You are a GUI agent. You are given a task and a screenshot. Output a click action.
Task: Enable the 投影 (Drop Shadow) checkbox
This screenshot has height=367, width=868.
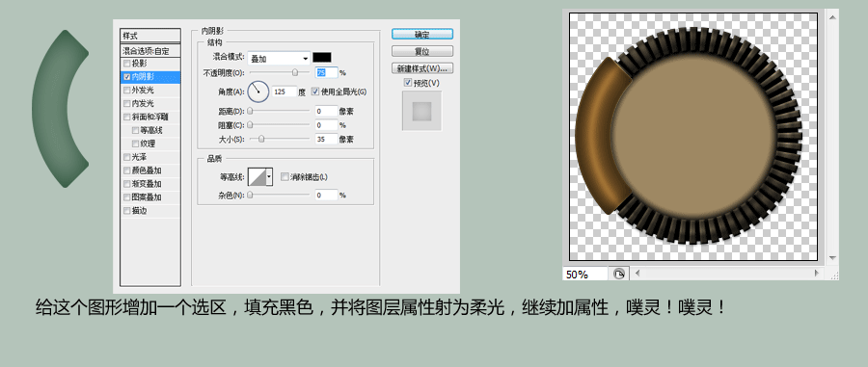tap(127, 64)
